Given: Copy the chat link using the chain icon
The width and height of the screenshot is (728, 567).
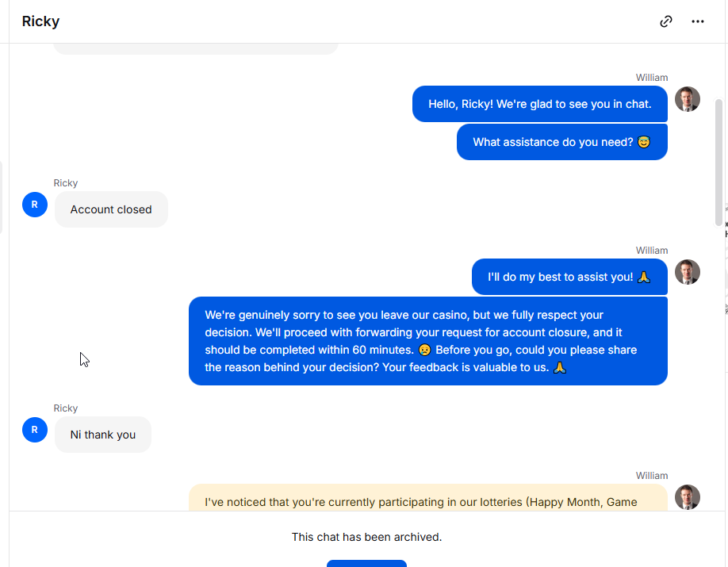Looking at the screenshot, I should point(666,21).
